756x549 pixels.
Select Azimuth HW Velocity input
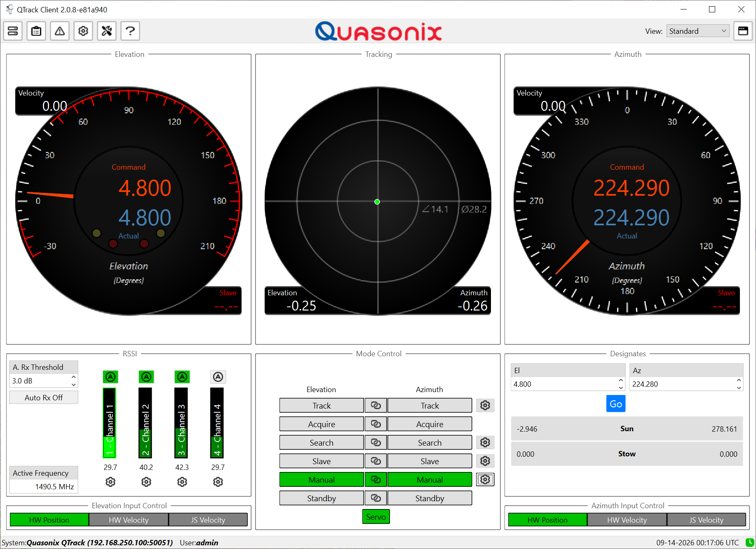627,520
